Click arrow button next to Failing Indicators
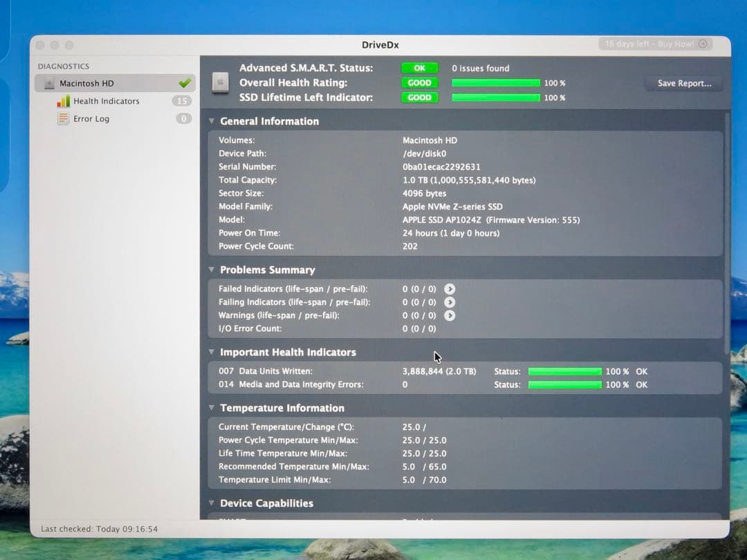The image size is (747, 560). 450,302
